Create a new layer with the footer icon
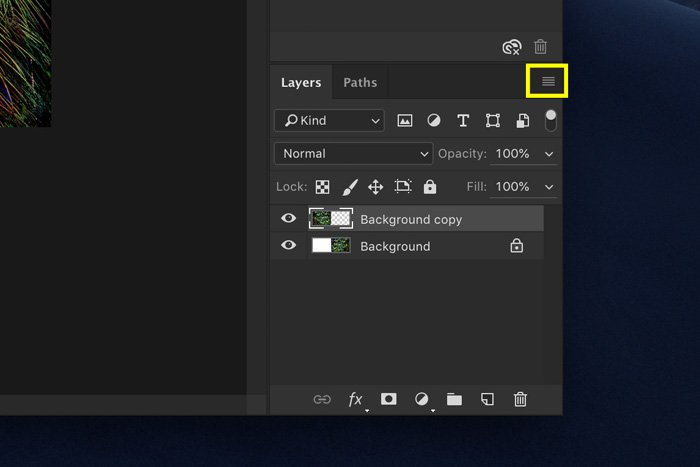The width and height of the screenshot is (700, 467). [487, 399]
